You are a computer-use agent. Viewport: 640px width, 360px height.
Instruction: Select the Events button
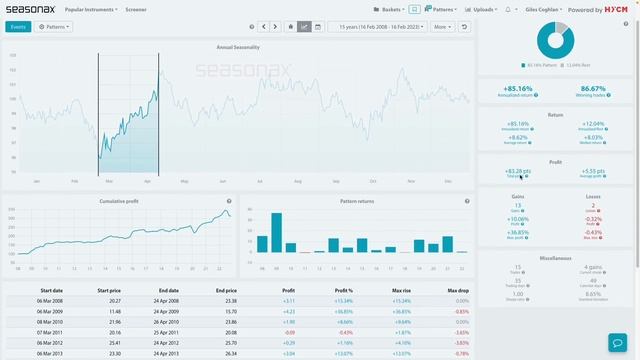coord(18,27)
